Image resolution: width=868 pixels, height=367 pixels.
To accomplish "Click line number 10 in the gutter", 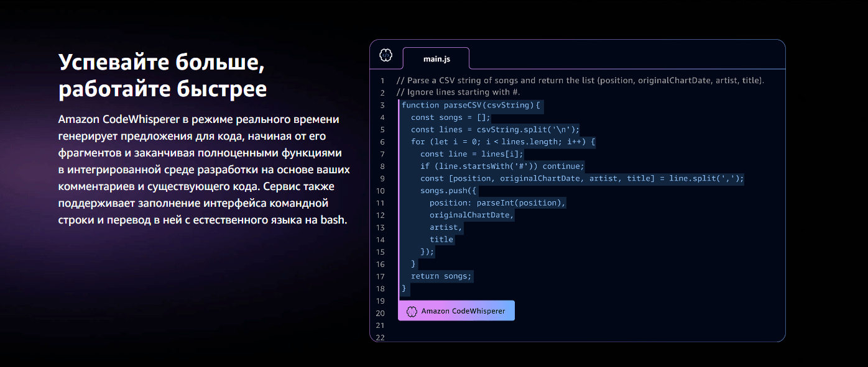I will [x=381, y=191].
